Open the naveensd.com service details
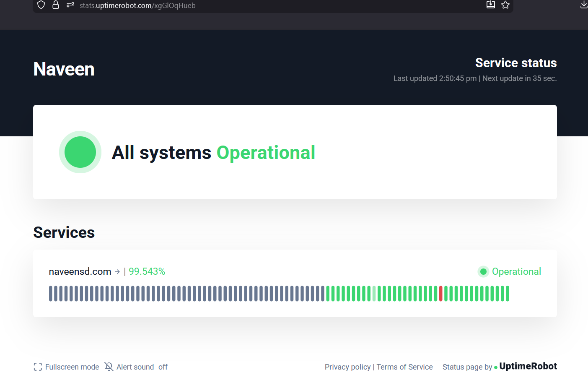 tap(80, 272)
